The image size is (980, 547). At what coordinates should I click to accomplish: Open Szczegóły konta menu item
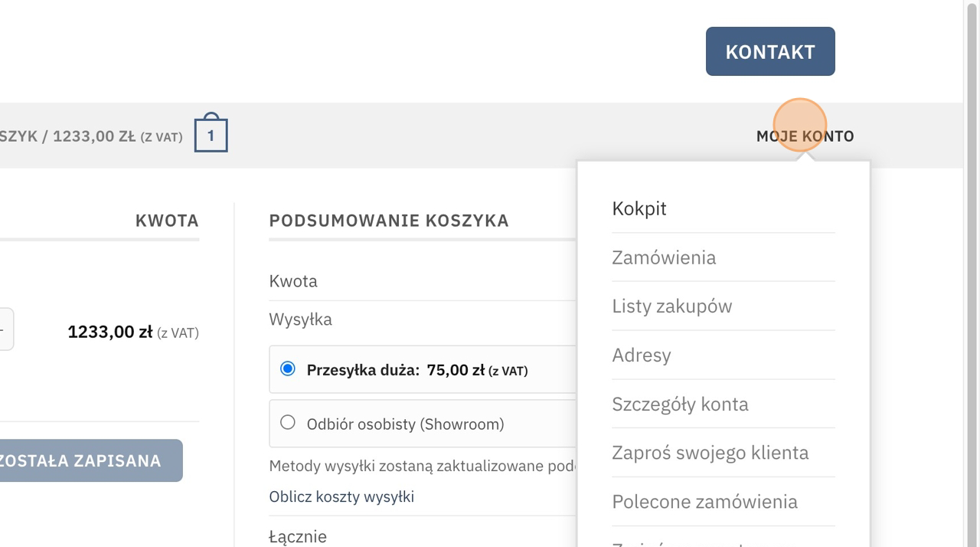[680, 405]
